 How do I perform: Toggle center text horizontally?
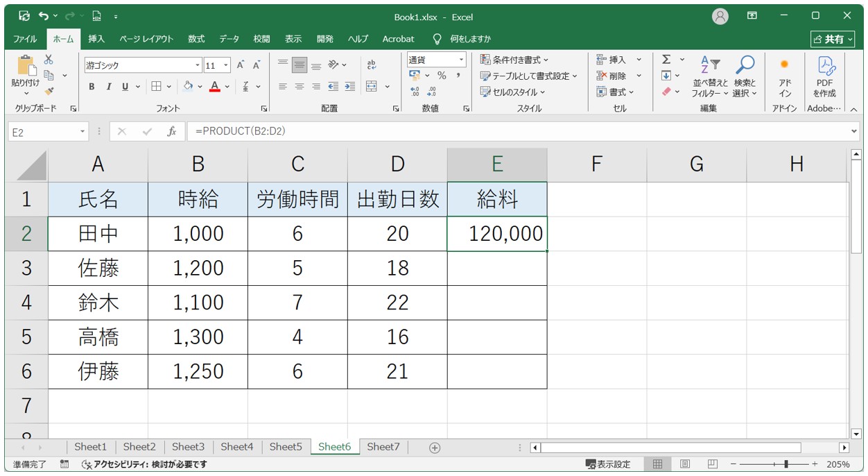pyautogui.click(x=300, y=87)
